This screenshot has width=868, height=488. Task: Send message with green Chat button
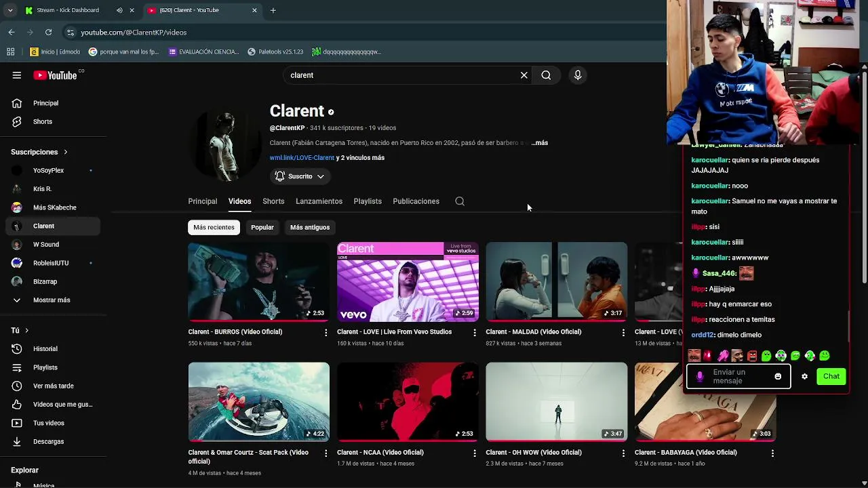click(x=831, y=376)
